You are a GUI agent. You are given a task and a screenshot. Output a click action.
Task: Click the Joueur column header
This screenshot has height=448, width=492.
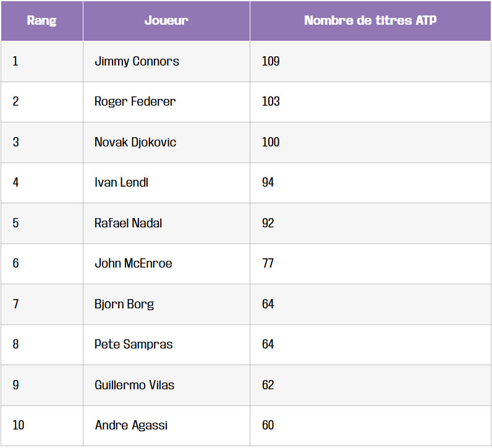pyautogui.click(x=166, y=20)
